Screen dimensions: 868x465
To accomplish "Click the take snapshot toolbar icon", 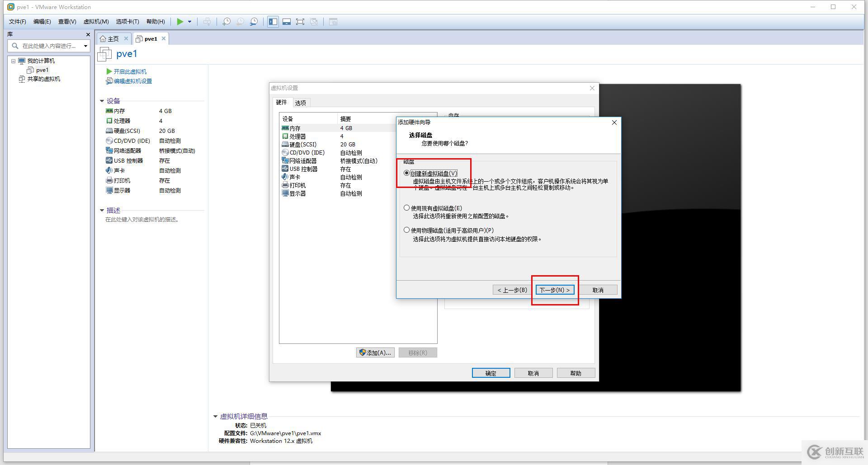I will tap(226, 22).
